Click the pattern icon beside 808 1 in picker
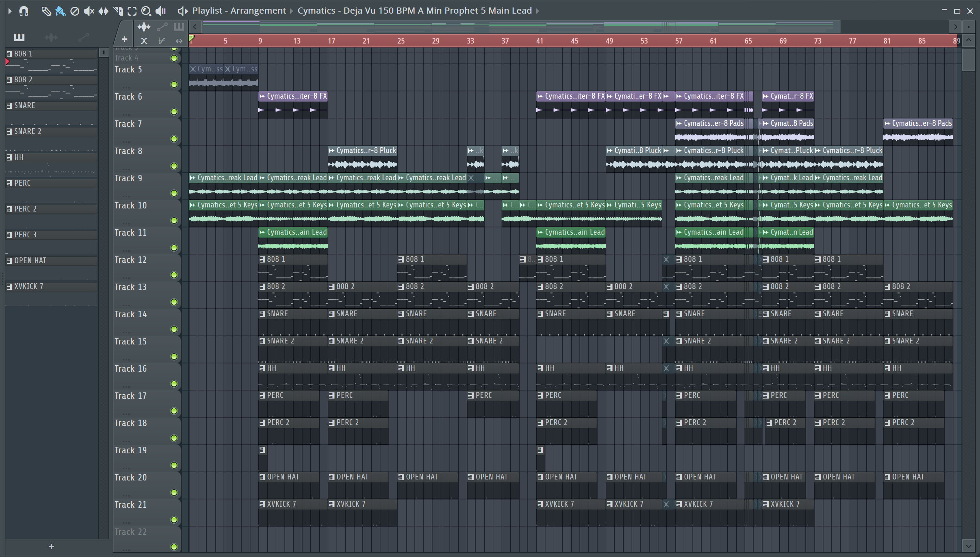 coord(10,54)
